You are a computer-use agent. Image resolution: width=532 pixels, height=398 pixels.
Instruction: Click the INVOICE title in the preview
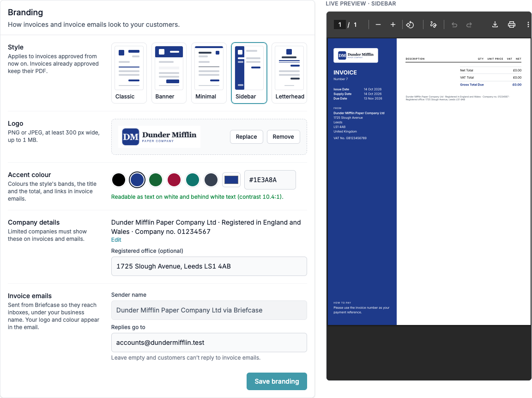[345, 73]
